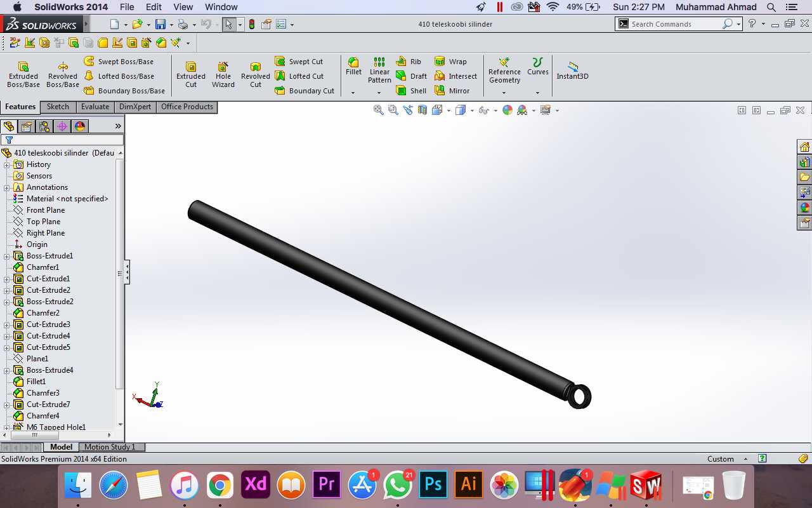Toggle the Select cursor tool

pos(228,24)
